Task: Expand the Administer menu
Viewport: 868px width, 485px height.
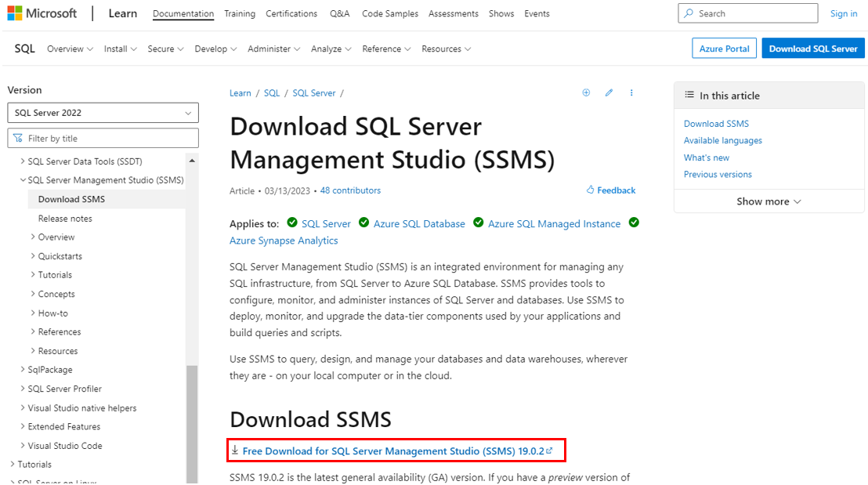Action: point(273,49)
